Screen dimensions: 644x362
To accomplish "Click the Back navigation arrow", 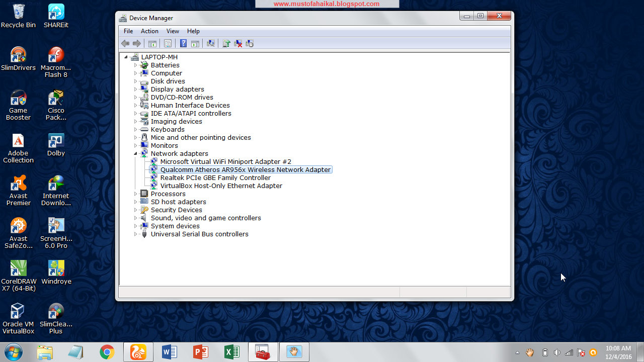I will click(125, 43).
